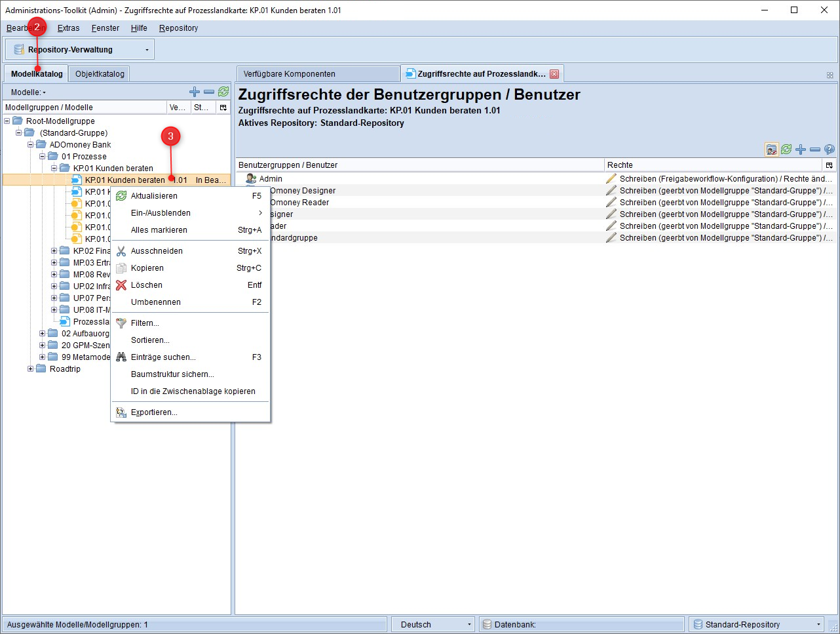The height and width of the screenshot is (634, 840).
Task: Collapse the 01 Prozesse node
Action: click(x=42, y=157)
